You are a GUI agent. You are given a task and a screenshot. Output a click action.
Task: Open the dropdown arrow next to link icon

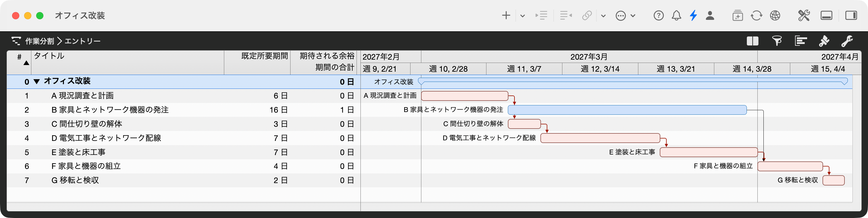603,16
